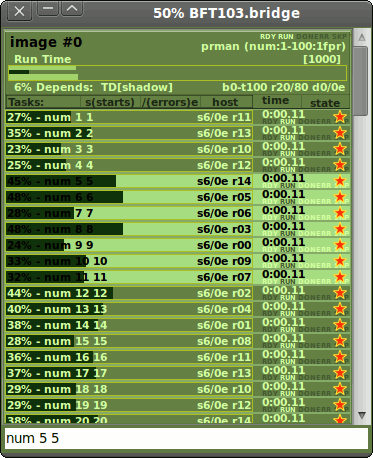The height and width of the screenshot is (458, 373).
Task: Close the BFT103.bridge window
Action: [20, 11]
